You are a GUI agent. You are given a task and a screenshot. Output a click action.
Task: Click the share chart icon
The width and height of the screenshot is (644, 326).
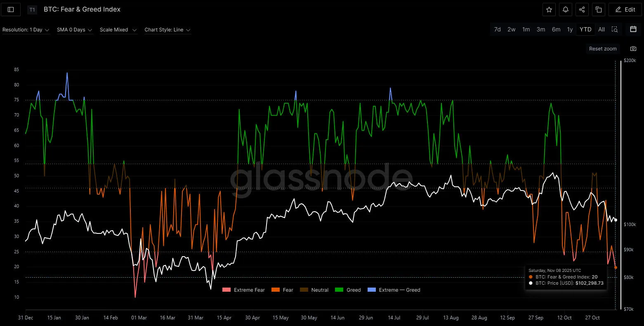(582, 10)
